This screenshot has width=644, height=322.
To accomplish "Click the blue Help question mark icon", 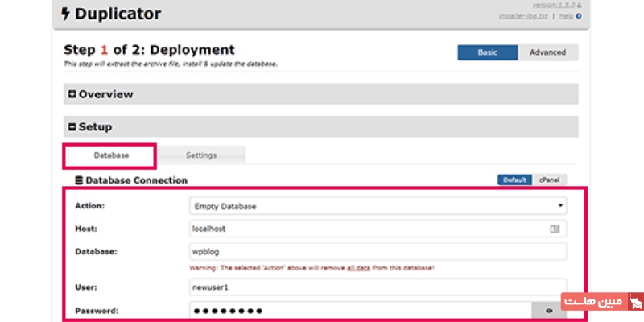I will (579, 15).
